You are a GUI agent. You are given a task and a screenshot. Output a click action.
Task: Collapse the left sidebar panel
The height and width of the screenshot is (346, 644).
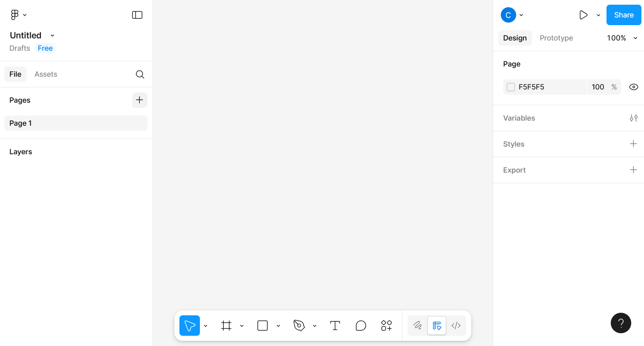137,14
